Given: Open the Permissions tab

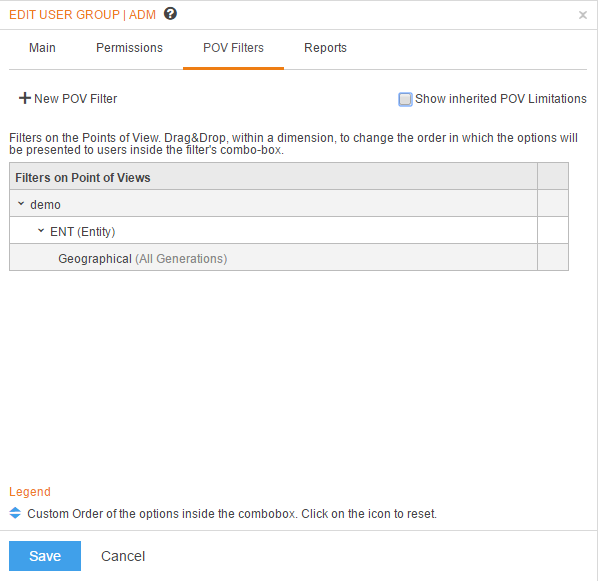Looking at the screenshot, I should point(129,48).
